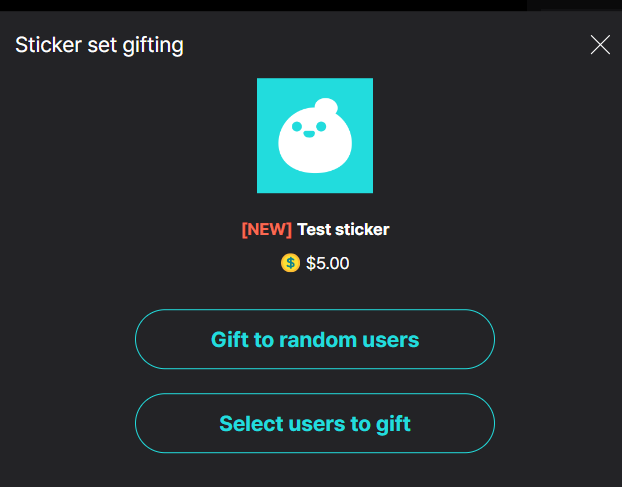622x487 pixels.
Task: Close the Sticker set gifting dialog
Action: tap(600, 44)
